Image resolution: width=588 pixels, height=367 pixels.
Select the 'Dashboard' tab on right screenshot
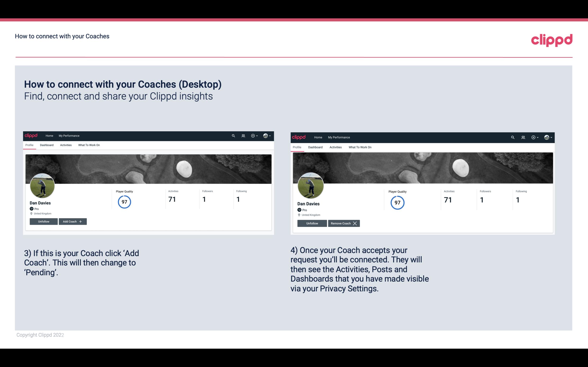pos(315,147)
